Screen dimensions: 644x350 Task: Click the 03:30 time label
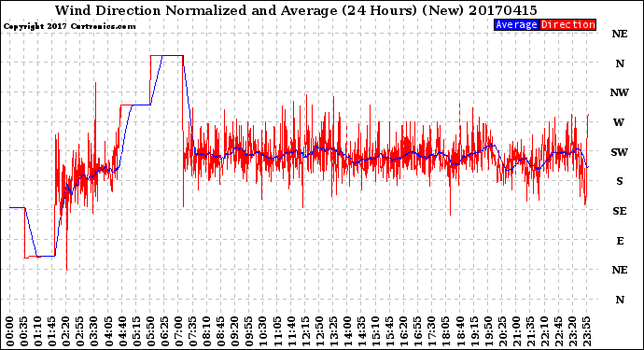click(94, 331)
